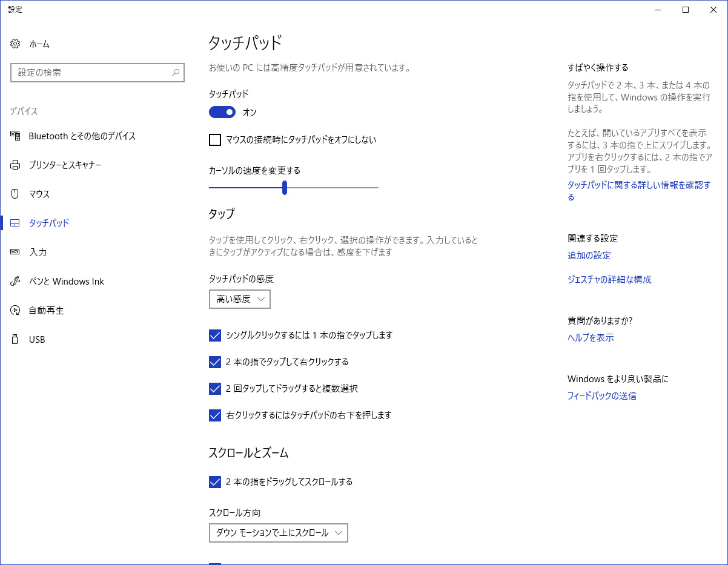728x565 pixels.
Task: Open ホーム in the sidebar
Action: coord(39,44)
